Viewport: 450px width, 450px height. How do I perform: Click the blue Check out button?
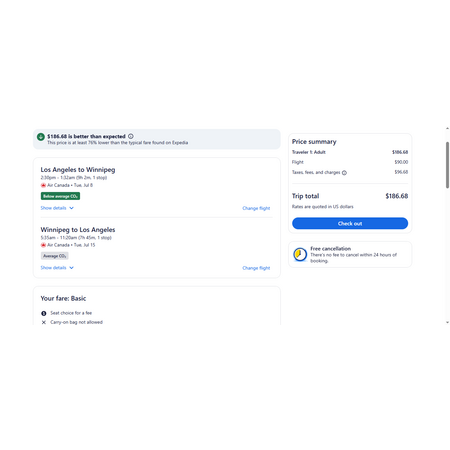[x=350, y=223]
